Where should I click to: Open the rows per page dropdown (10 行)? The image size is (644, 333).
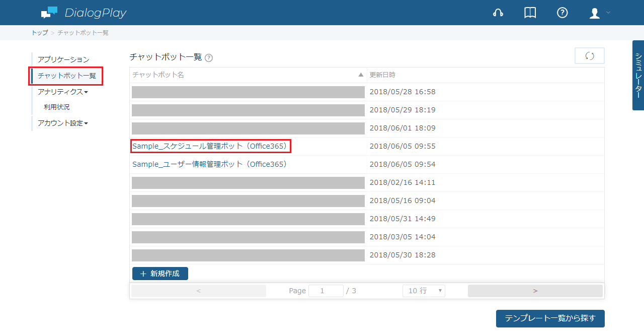pos(424,291)
